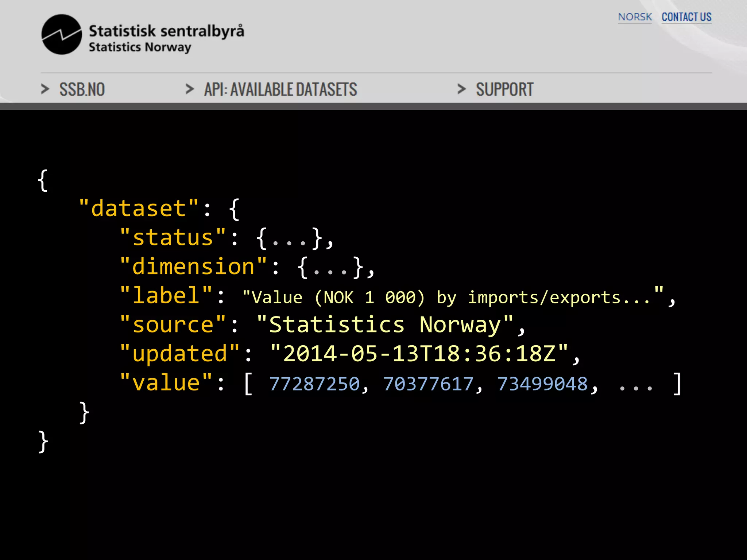Viewport: 747px width, 560px height.
Task: Click the arrow before API: AVAILABLE DATASETS
Action: (190, 89)
